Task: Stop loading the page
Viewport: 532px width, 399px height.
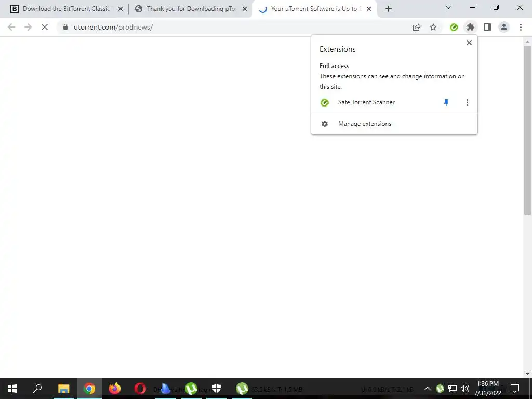Action: tap(45, 27)
